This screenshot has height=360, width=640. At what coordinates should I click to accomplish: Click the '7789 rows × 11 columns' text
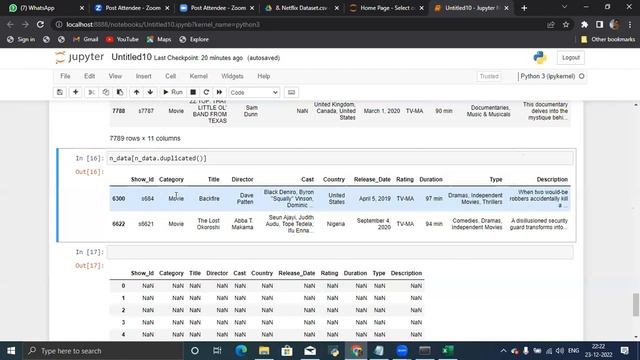(145, 138)
